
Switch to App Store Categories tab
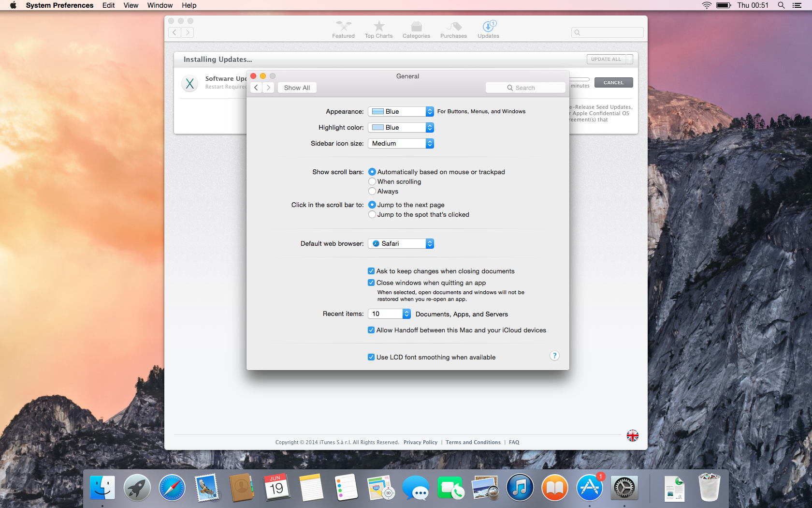click(x=416, y=30)
